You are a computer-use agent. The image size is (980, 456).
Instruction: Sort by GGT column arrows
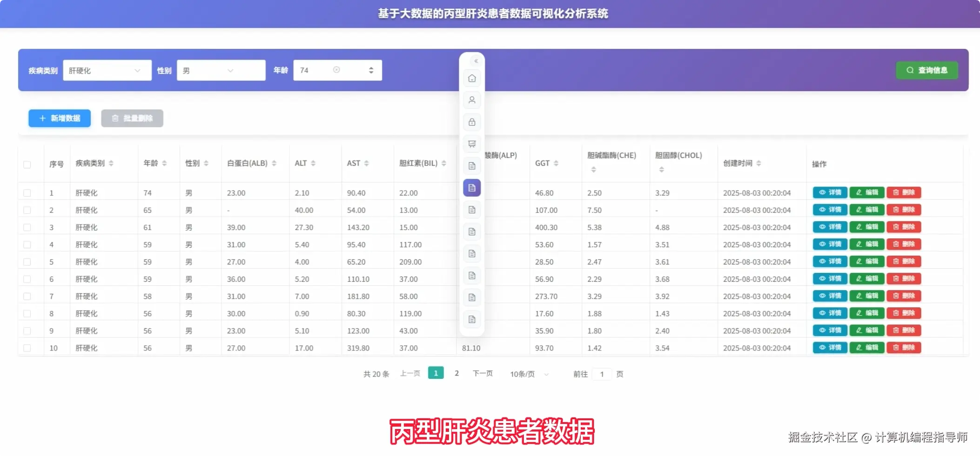point(556,163)
